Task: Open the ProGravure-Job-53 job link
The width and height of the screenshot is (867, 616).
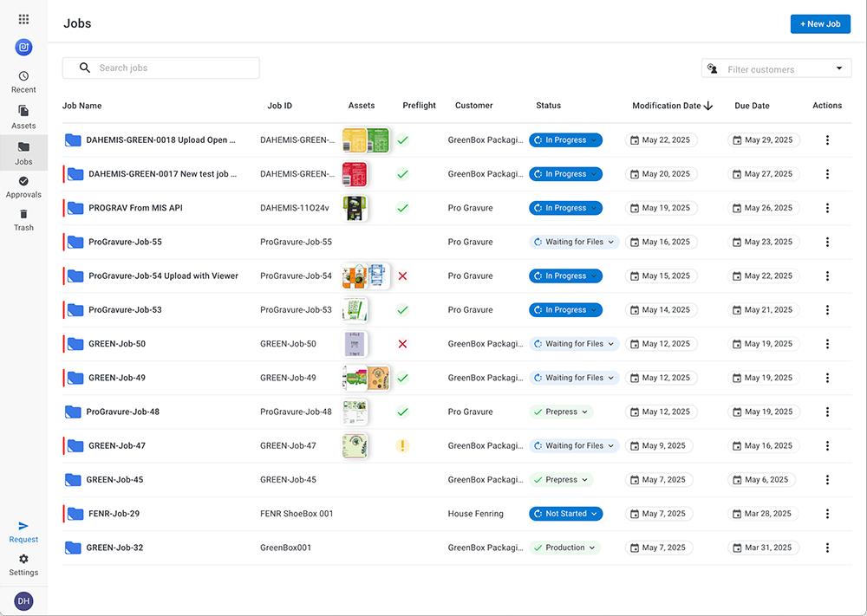Action: 125,310
